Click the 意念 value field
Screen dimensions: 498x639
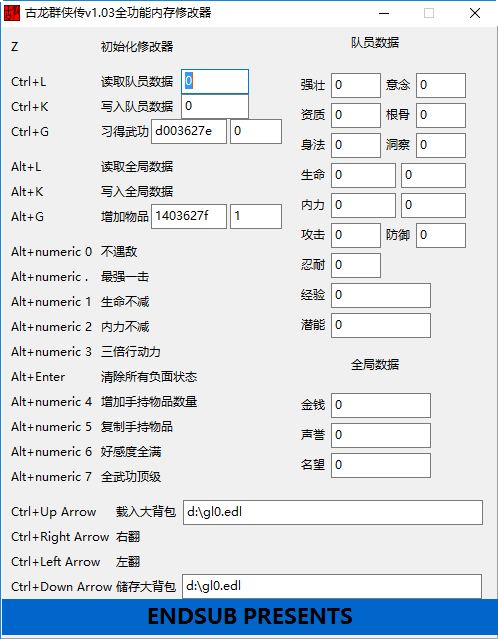[441, 86]
